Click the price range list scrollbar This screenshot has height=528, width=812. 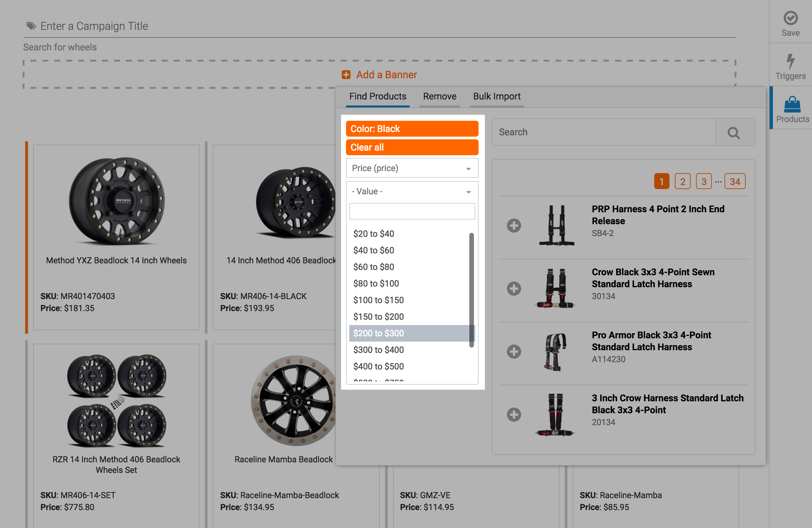pyautogui.click(x=471, y=290)
